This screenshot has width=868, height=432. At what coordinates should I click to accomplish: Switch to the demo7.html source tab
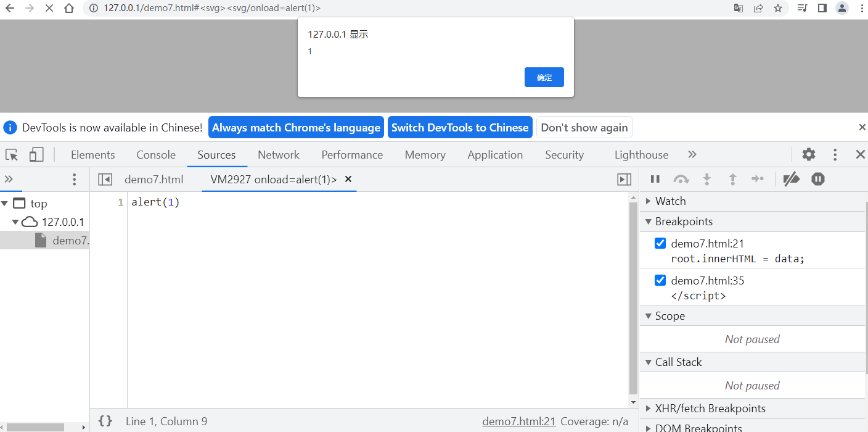tap(154, 180)
